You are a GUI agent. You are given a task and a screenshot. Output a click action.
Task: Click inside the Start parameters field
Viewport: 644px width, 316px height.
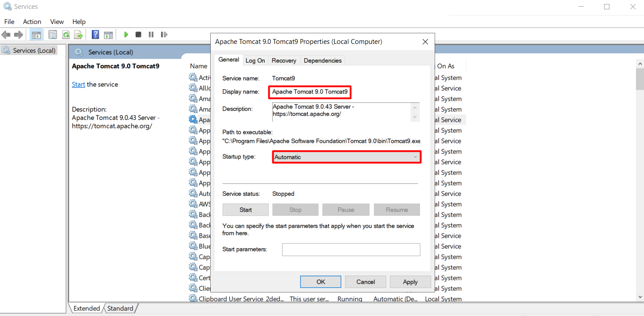(350, 249)
